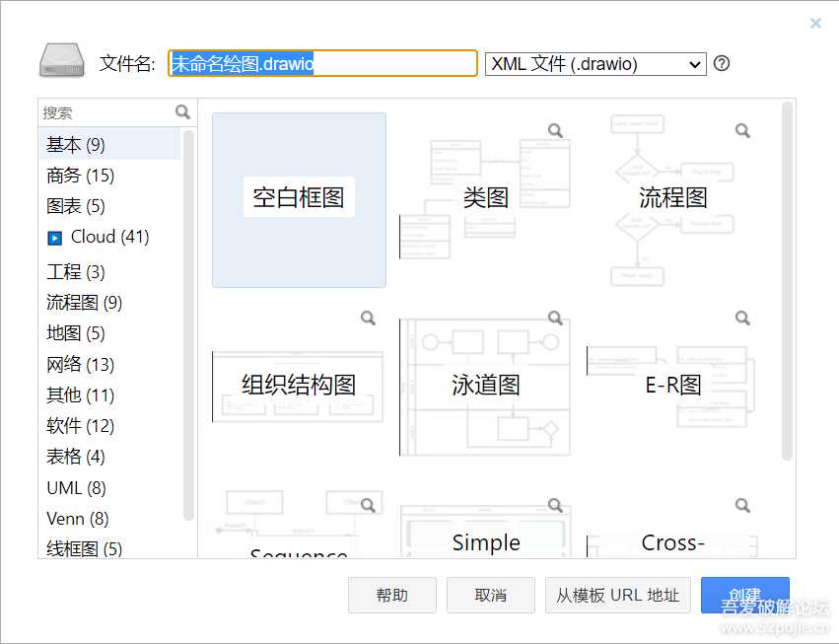This screenshot has height=644, width=839.
Task: Click the magnifier preview icon on 类图 template
Action: tap(555, 130)
